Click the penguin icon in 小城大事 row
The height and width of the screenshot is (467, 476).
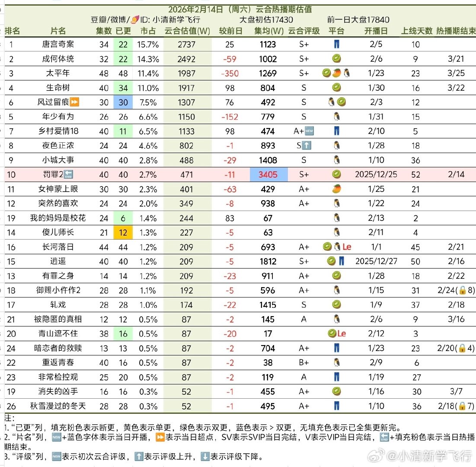tap(336, 160)
